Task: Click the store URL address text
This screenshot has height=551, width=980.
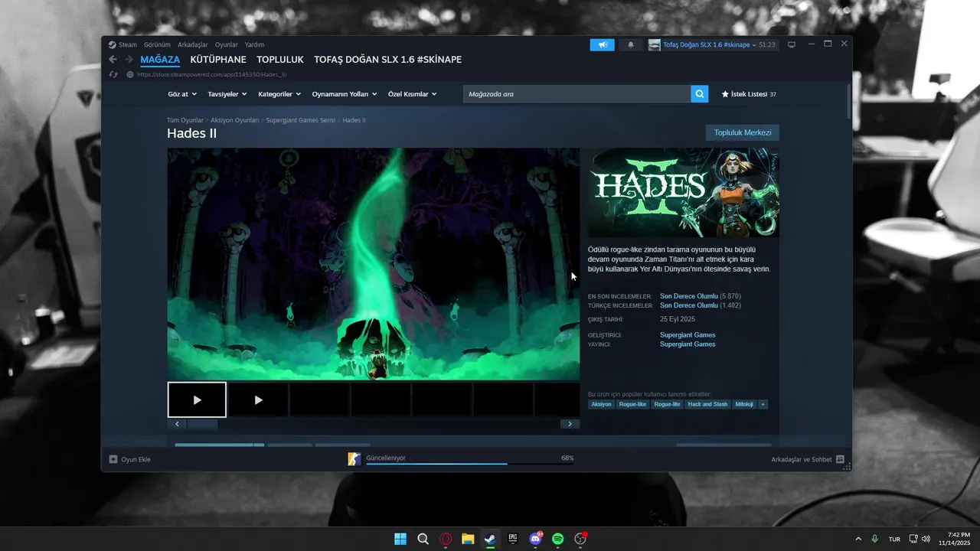Action: coord(212,74)
